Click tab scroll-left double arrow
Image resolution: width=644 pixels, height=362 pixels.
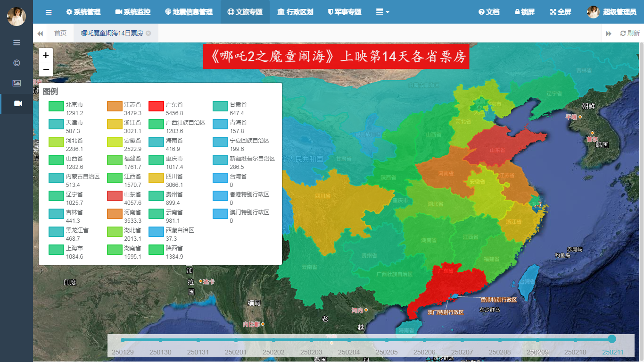40,33
